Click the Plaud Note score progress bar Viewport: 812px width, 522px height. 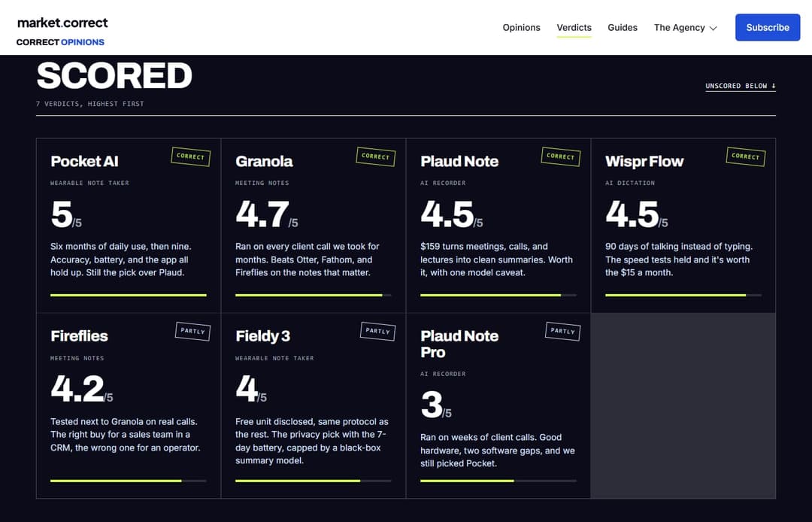tap(498, 295)
